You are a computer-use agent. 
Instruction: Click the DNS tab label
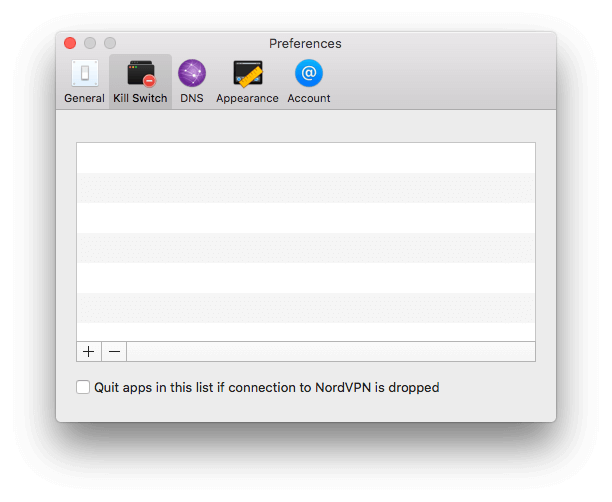pos(192,98)
